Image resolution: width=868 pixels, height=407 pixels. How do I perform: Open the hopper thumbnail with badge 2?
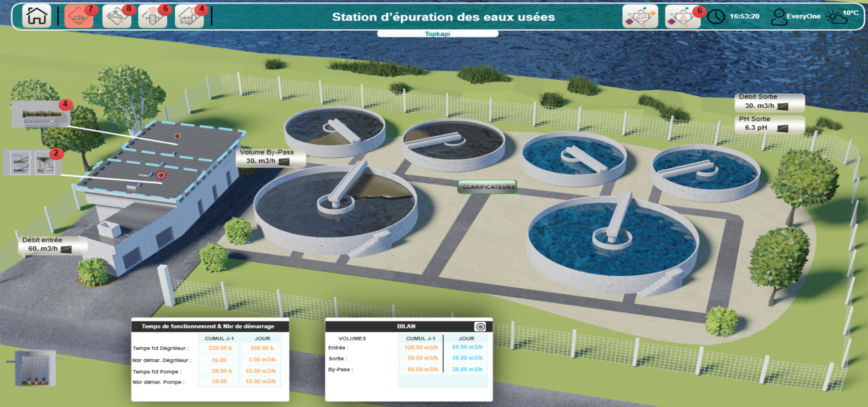click(x=45, y=163)
